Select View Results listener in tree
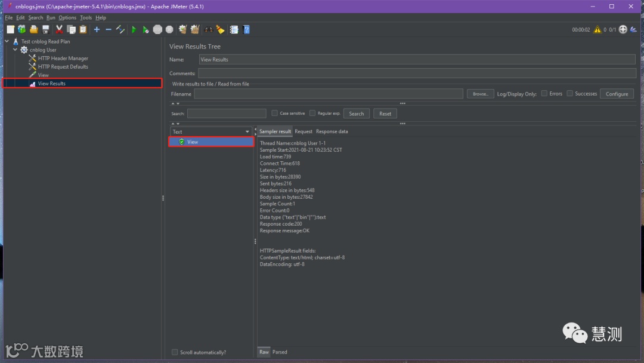The width and height of the screenshot is (644, 363). (51, 84)
